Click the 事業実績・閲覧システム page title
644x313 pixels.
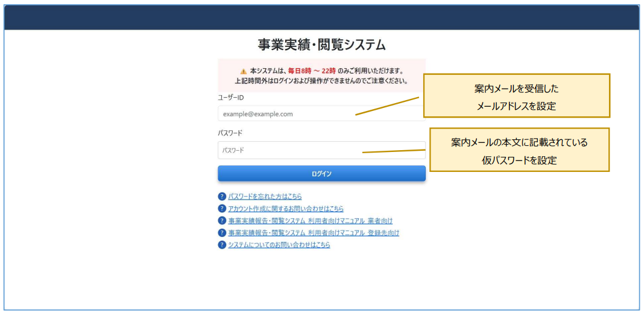point(321,45)
